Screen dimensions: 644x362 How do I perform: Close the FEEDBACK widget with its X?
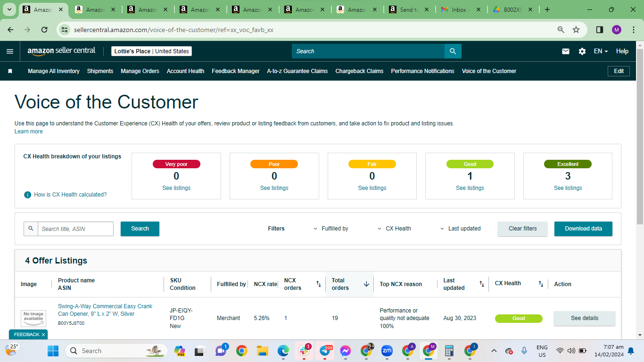click(x=43, y=335)
